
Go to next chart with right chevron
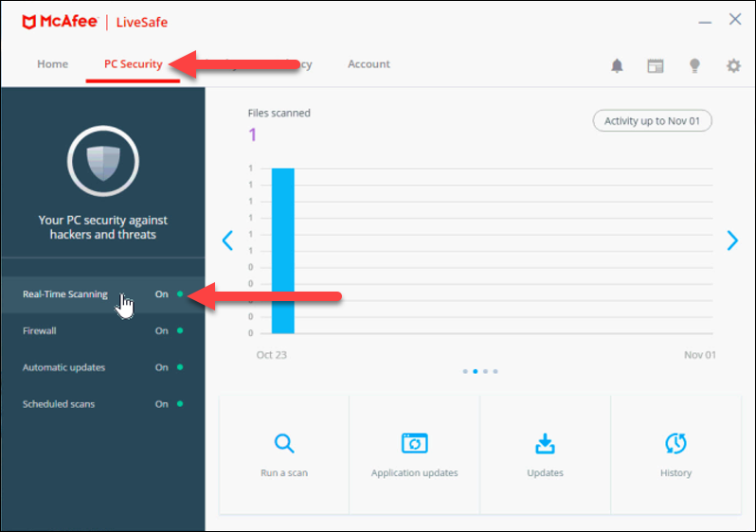tap(731, 240)
